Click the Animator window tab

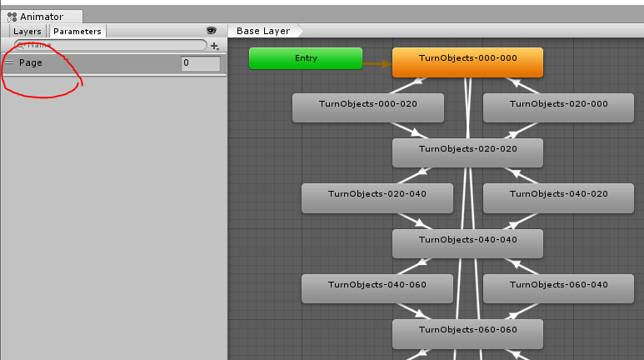tap(42, 17)
